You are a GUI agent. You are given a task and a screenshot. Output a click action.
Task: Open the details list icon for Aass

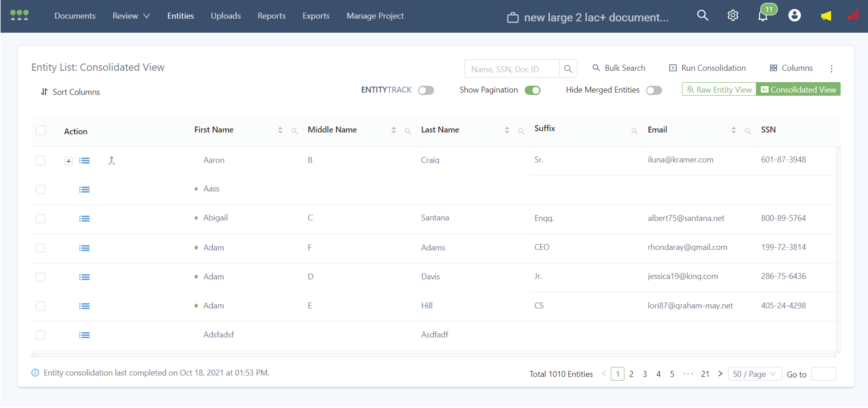point(84,190)
